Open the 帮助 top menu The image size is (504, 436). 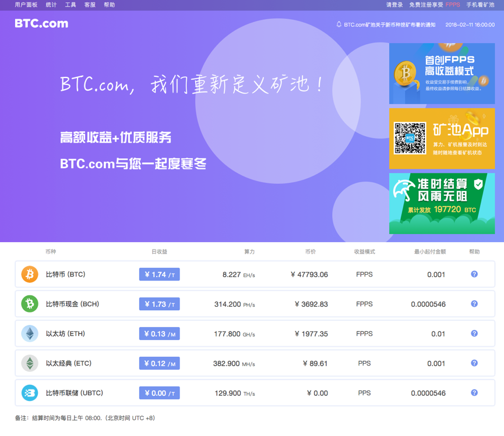(x=110, y=5)
